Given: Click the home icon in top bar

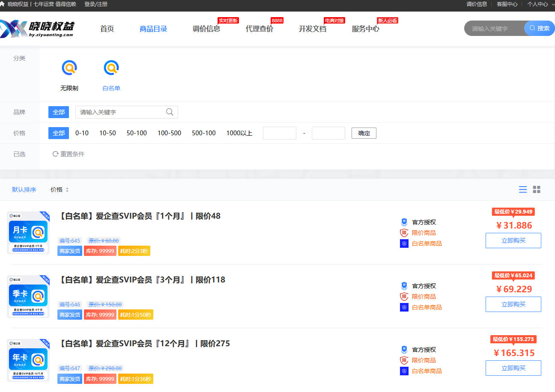Looking at the screenshot, I should tap(3, 4).
